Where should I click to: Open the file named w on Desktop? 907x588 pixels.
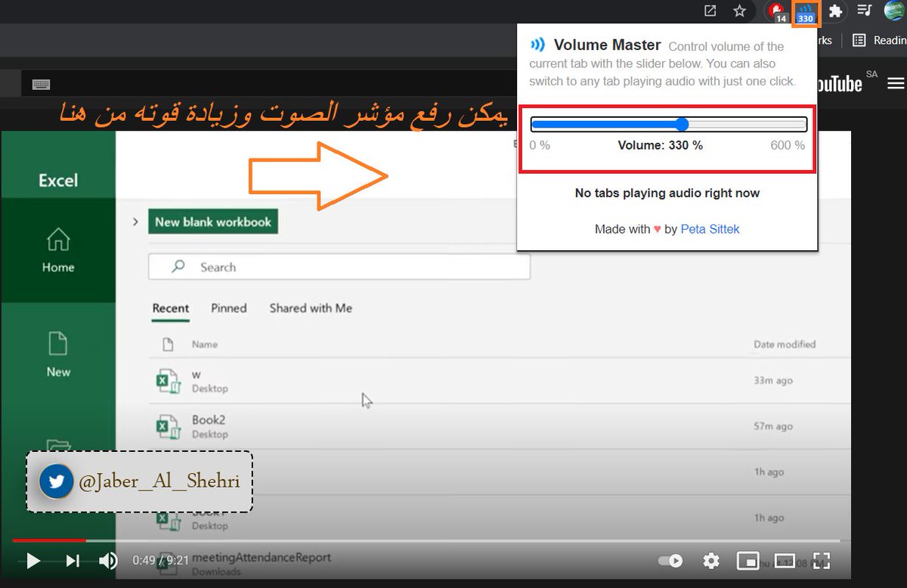pos(484,381)
